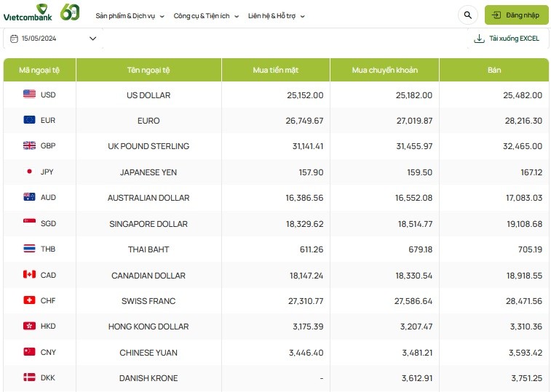Expand the date picker chevron
The image size is (551, 392).
tap(92, 39)
